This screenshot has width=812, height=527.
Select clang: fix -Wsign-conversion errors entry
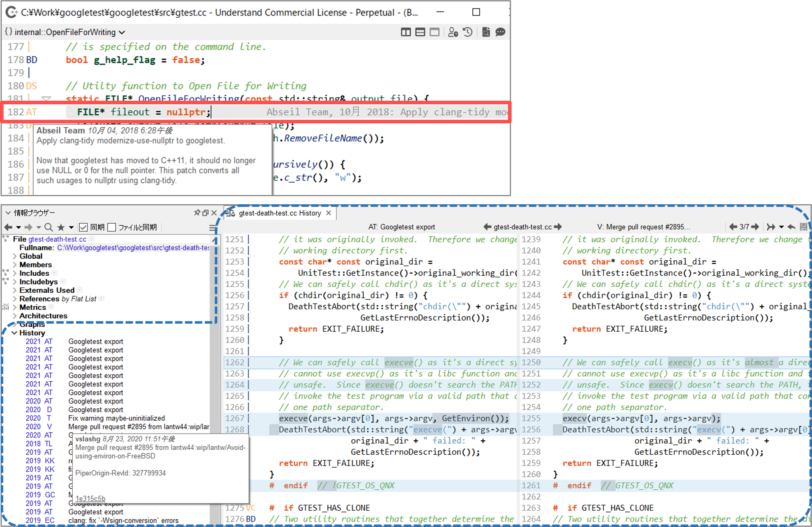tap(123, 521)
